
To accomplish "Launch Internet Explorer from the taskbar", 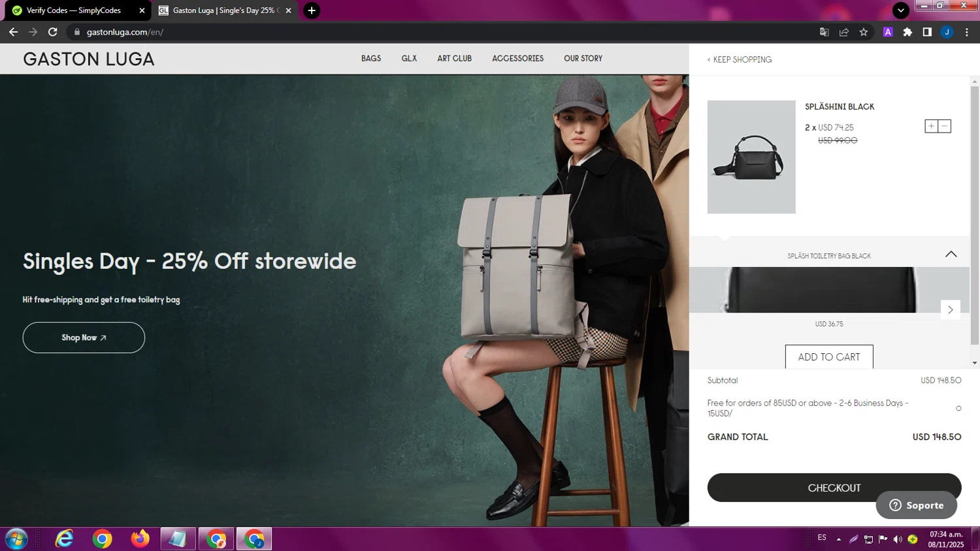I will coord(64,539).
